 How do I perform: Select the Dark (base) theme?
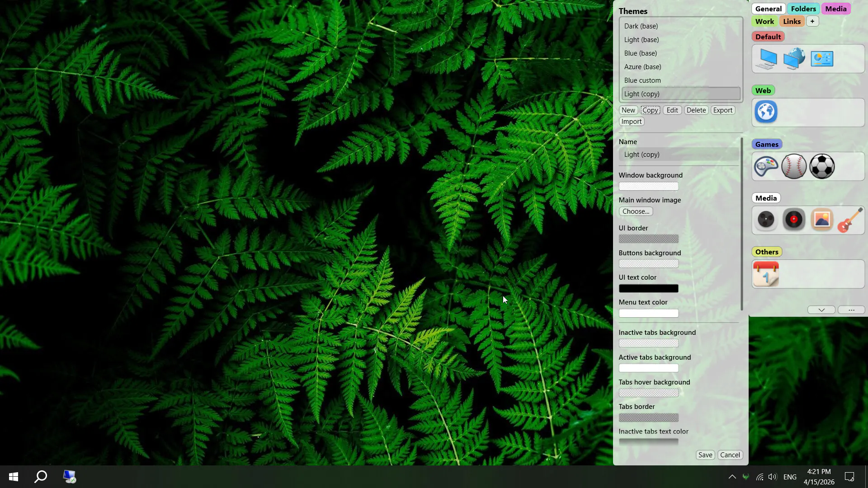[x=681, y=26]
